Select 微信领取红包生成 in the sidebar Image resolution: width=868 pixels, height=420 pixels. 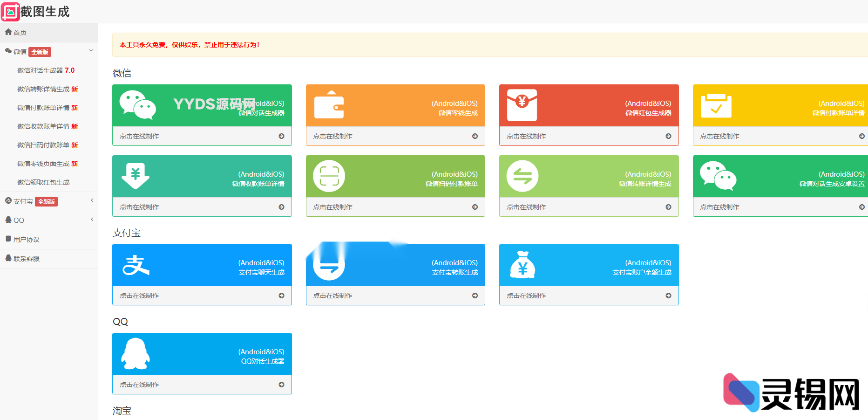coord(43,182)
